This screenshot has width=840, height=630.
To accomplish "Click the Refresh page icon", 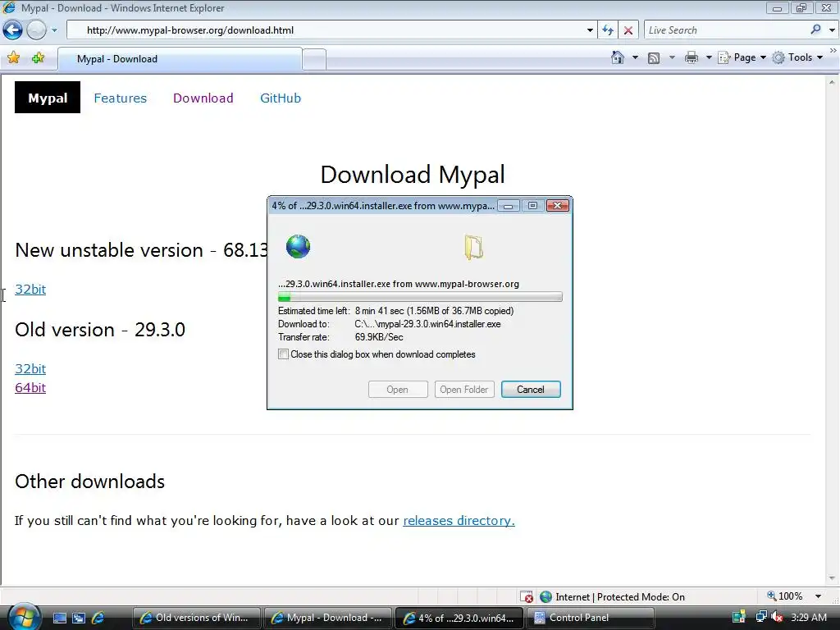I will 608,30.
